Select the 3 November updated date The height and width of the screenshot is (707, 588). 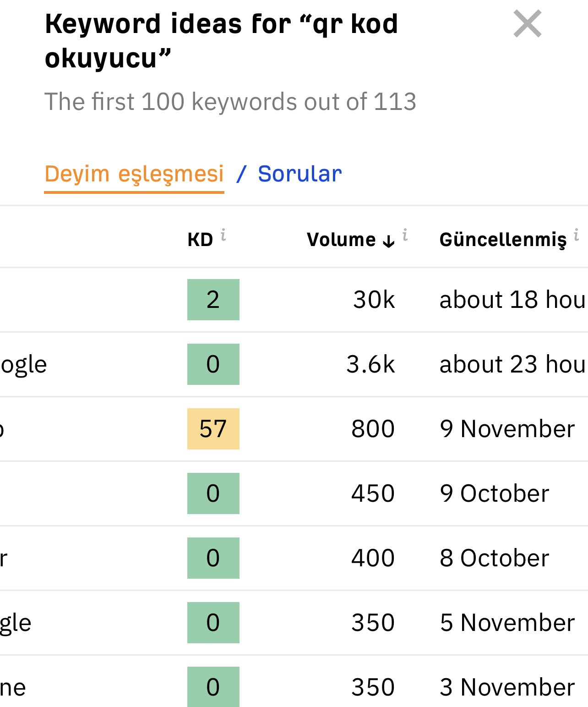pos(507,687)
